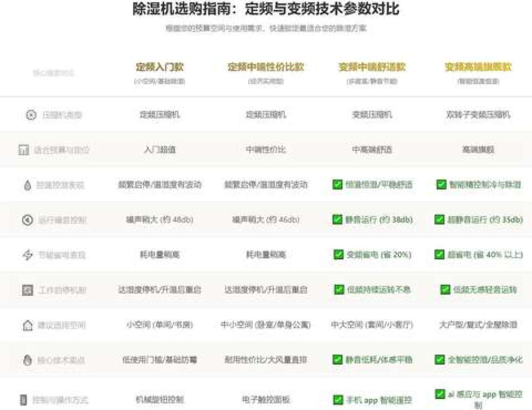Click the 变频压缩机 cell
This screenshot has width=532, height=410.
coord(372,115)
